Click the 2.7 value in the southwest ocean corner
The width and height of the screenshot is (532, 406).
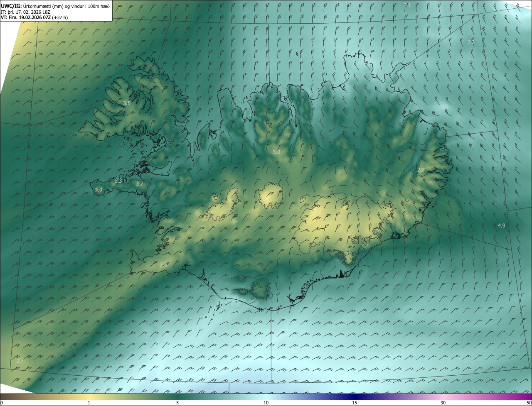tap(20, 361)
